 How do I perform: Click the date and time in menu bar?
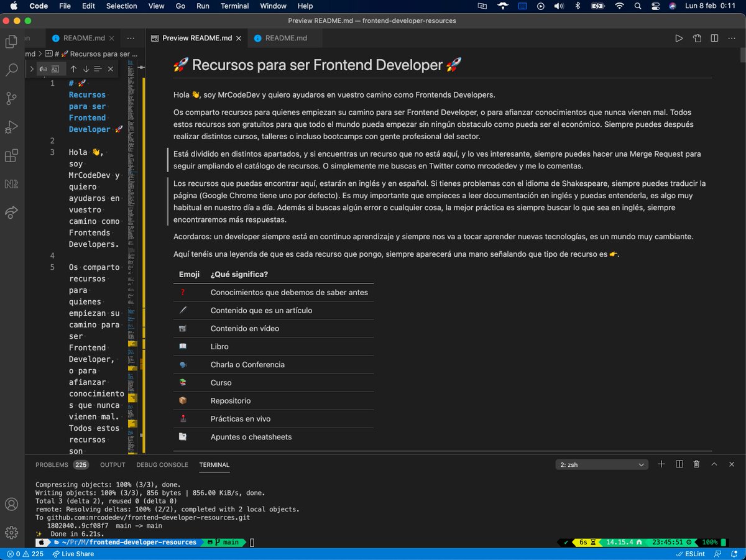[710, 6]
